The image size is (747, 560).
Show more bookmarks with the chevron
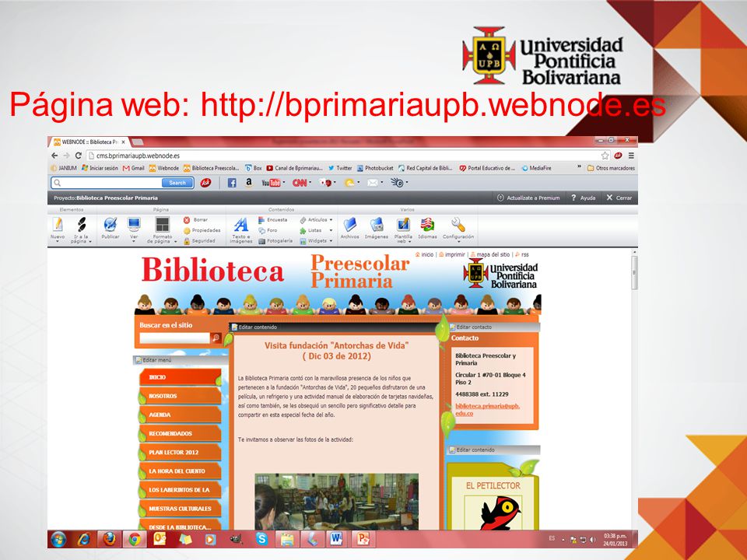point(579,167)
